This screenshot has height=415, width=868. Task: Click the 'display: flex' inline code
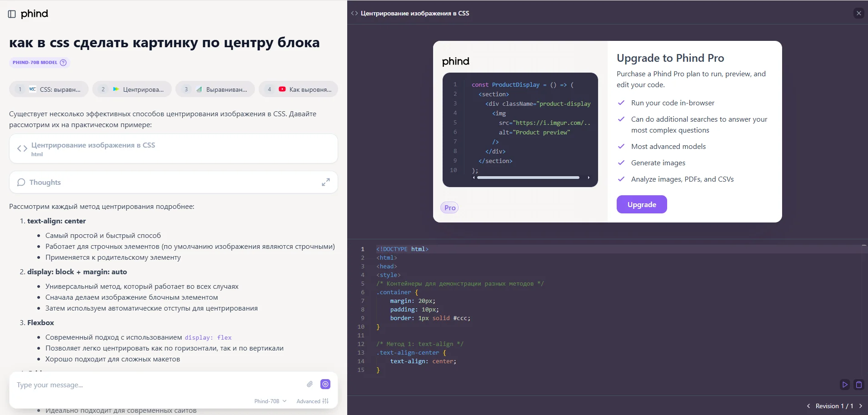[208, 337]
